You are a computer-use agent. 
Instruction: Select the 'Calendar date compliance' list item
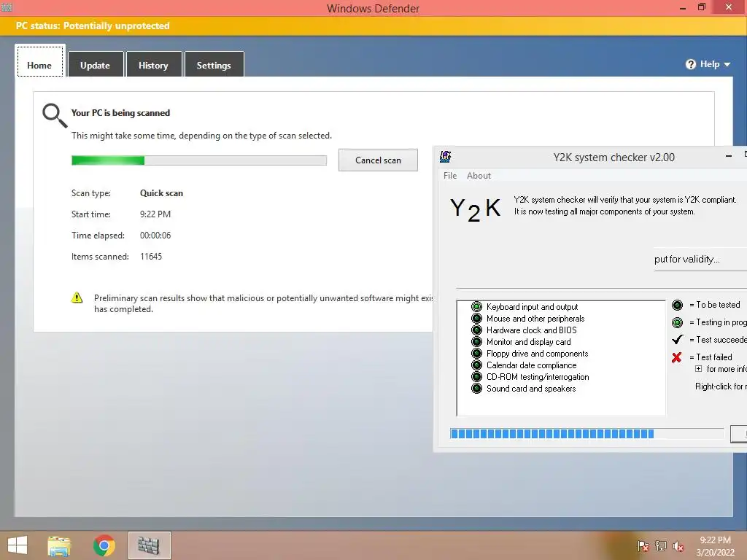[x=531, y=365]
